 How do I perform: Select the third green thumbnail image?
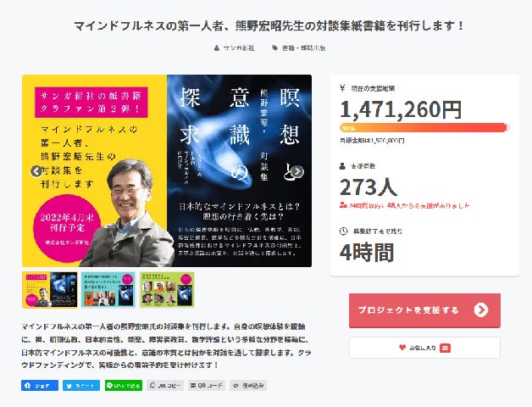click(x=167, y=290)
